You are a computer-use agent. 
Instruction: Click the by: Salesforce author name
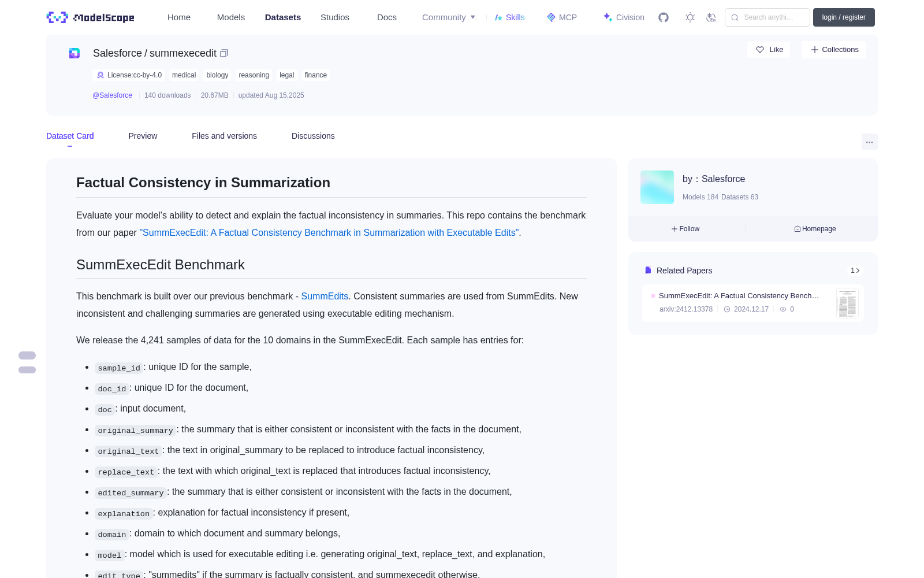pos(714,179)
